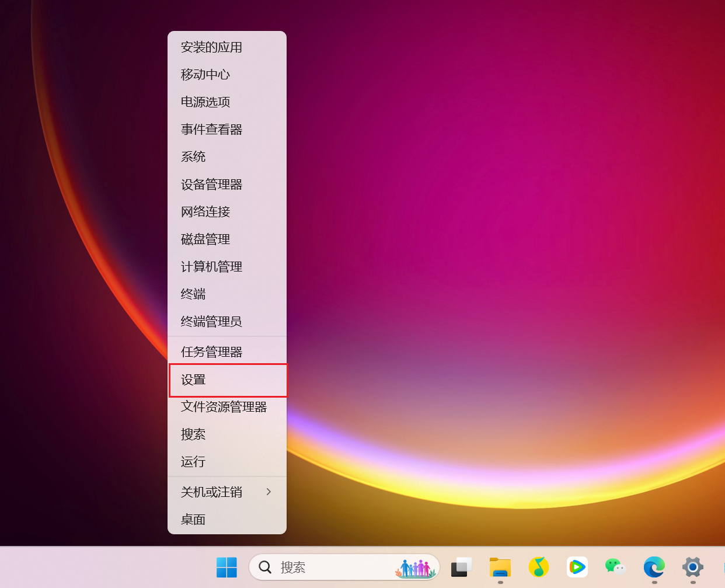
Task: Select 网络连接 menu item
Action: [x=227, y=212]
